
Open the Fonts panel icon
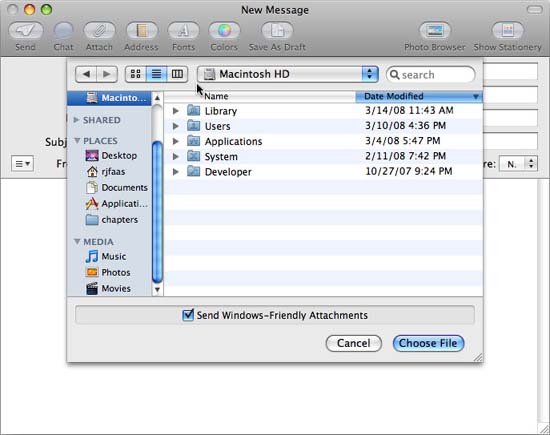183,31
